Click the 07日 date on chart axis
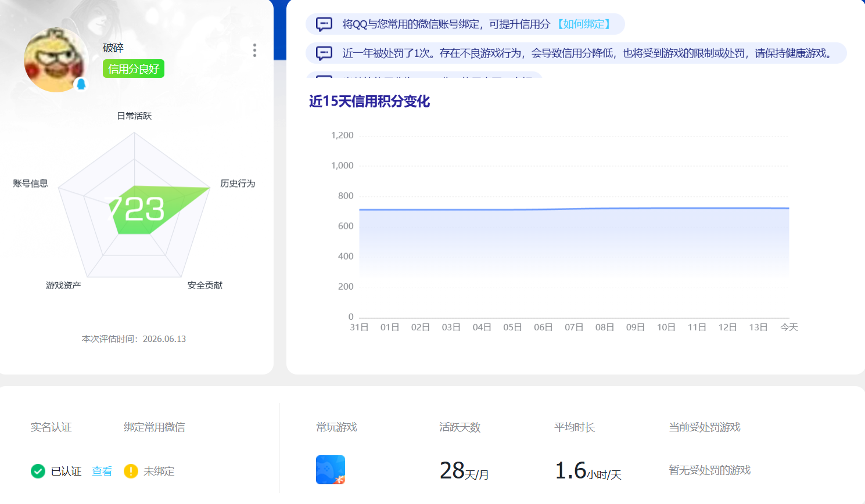 (x=574, y=327)
